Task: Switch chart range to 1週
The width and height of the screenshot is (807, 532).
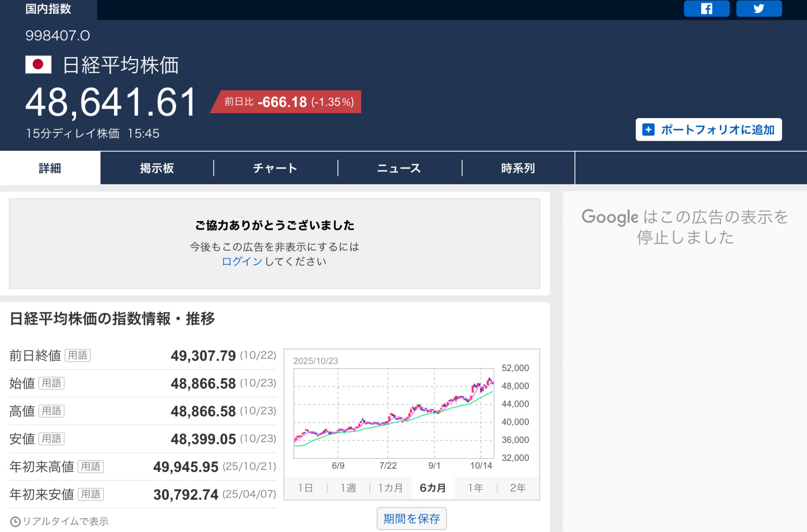Action: point(348,488)
